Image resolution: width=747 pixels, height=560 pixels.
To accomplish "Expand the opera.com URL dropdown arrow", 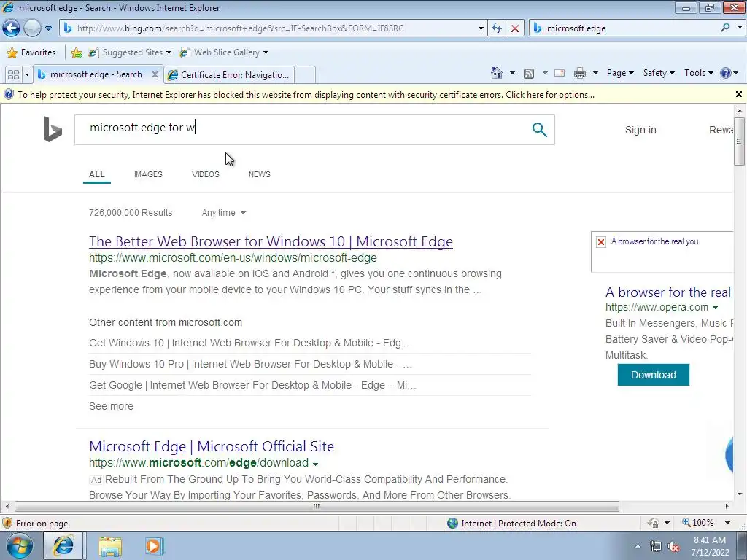I will tap(715, 308).
